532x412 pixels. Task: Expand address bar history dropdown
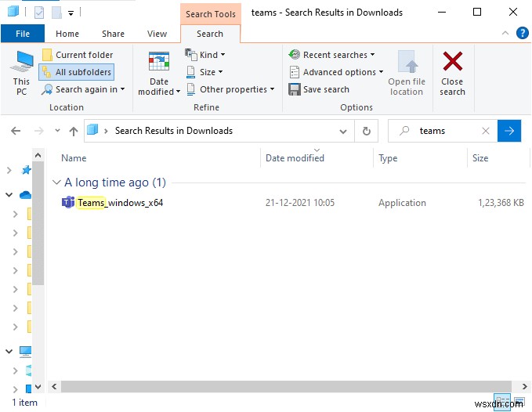point(343,132)
